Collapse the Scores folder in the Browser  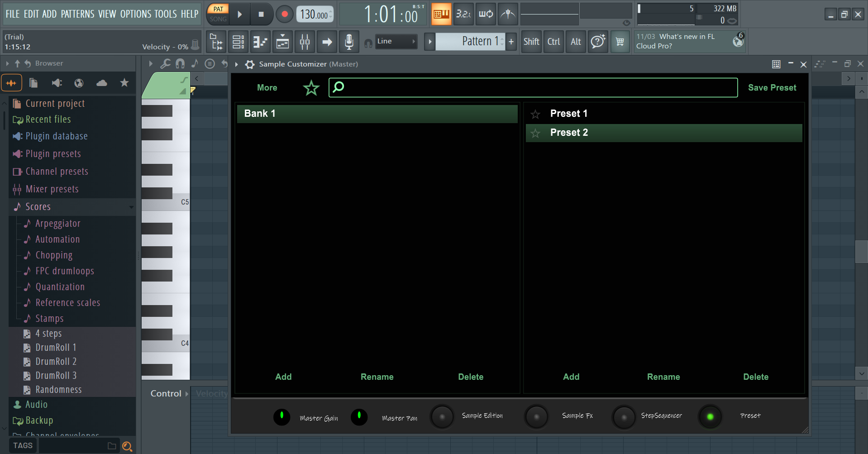(x=131, y=207)
